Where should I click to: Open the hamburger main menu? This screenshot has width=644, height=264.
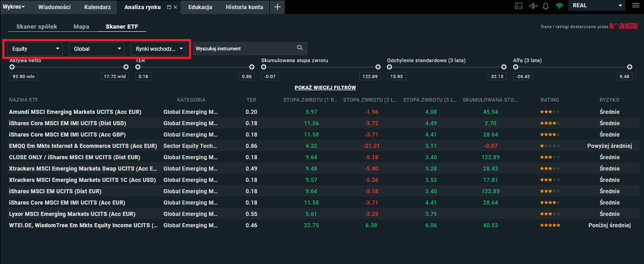[x=635, y=5]
